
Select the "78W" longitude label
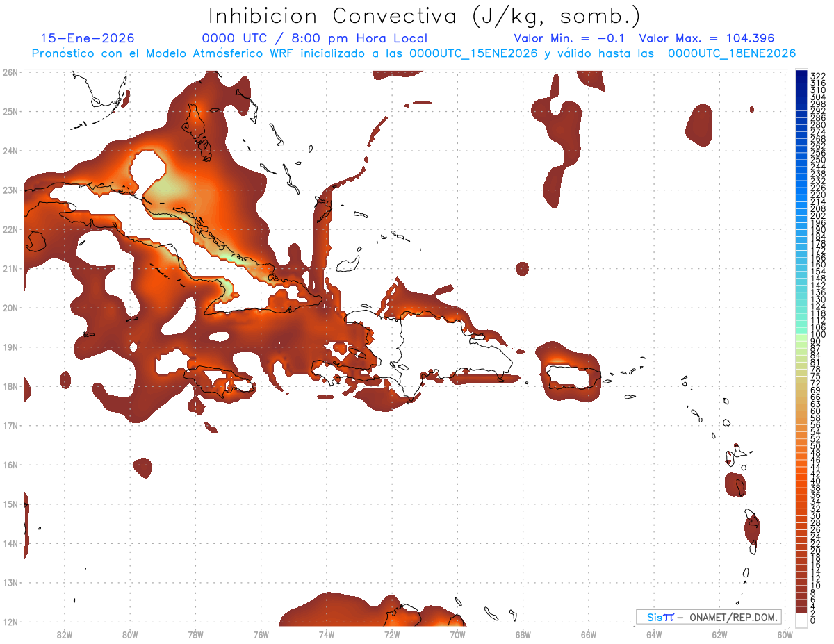[x=195, y=635]
